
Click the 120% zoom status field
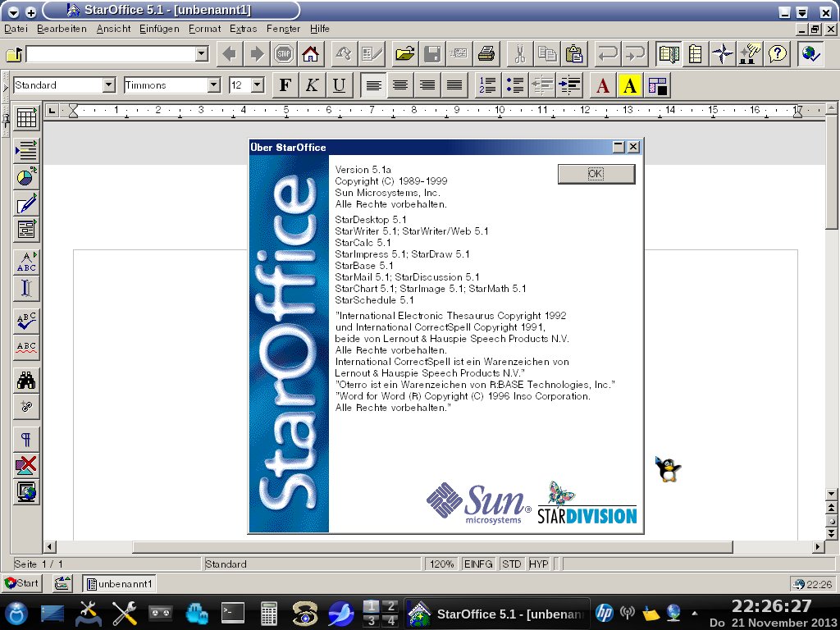[x=441, y=564]
